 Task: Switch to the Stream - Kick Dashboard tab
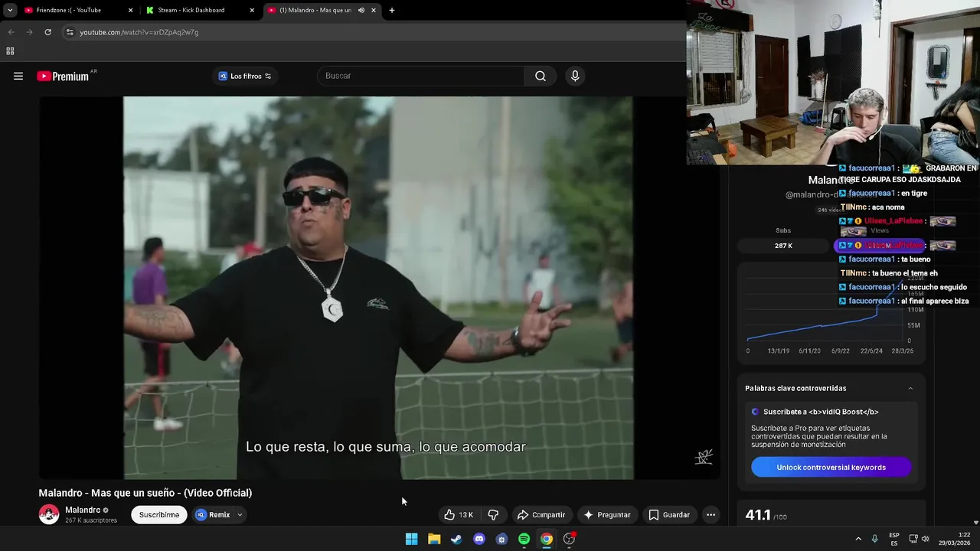point(201,11)
